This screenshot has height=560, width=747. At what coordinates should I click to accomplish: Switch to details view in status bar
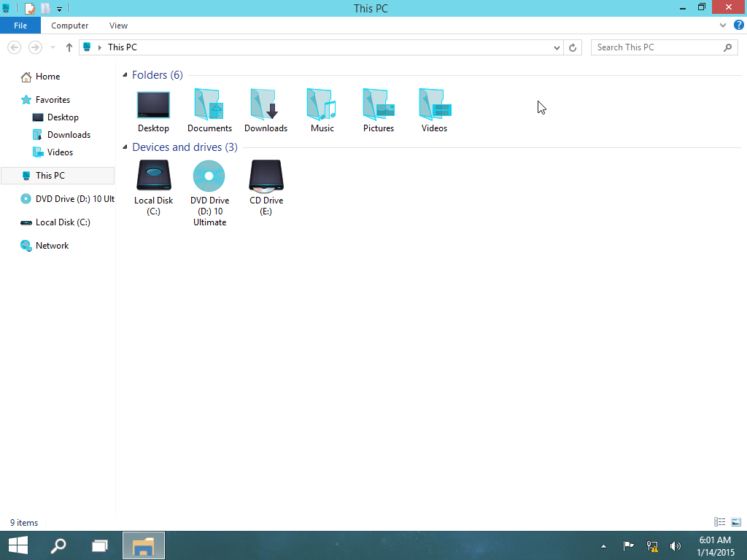719,522
